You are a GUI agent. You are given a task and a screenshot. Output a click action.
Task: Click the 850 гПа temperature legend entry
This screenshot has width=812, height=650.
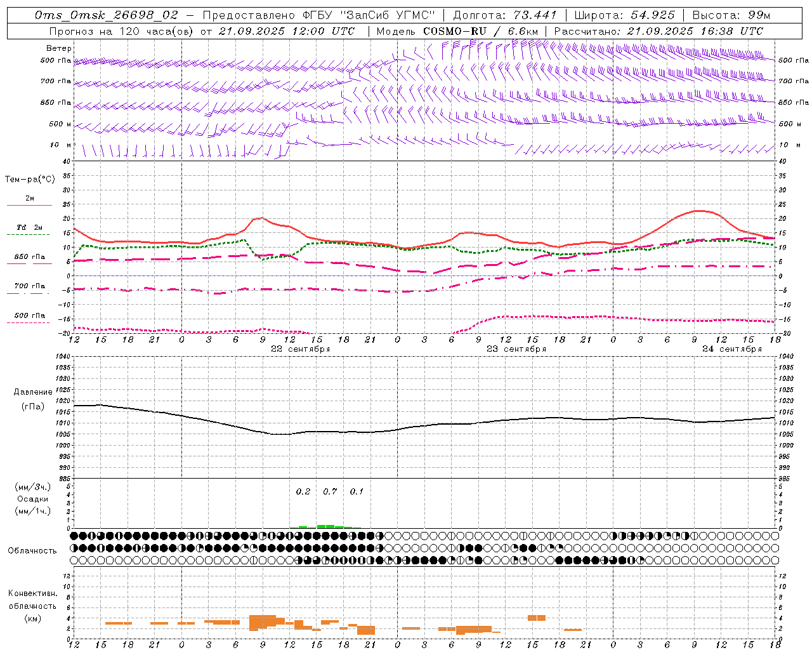tap(29, 256)
